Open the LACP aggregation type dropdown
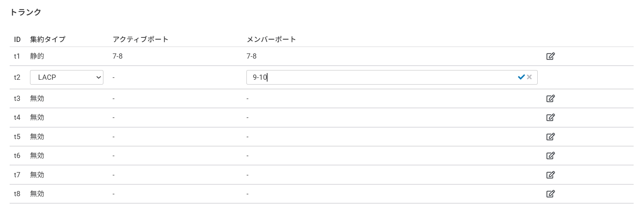 click(67, 78)
